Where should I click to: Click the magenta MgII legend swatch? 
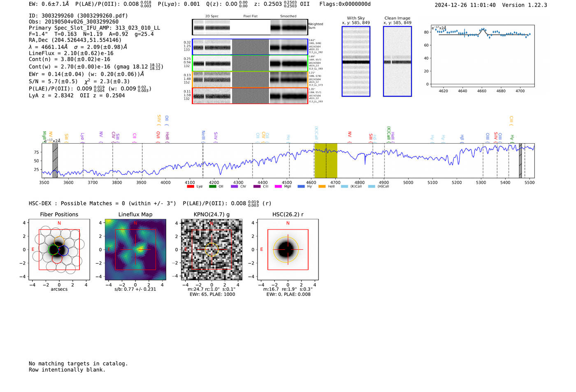[279, 186]
